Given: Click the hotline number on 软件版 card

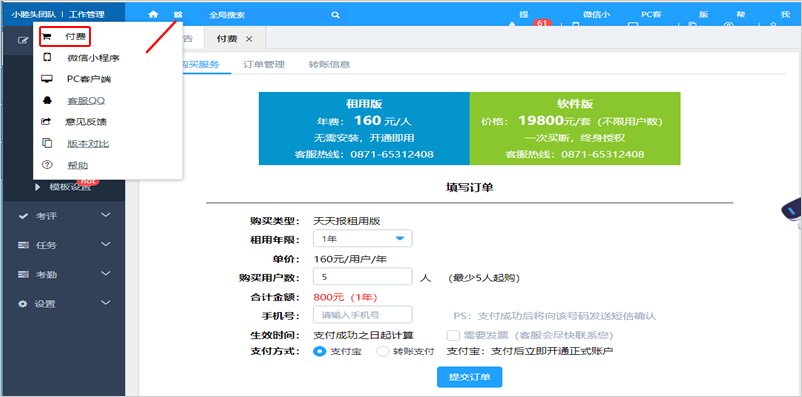Looking at the screenshot, I should (603, 154).
